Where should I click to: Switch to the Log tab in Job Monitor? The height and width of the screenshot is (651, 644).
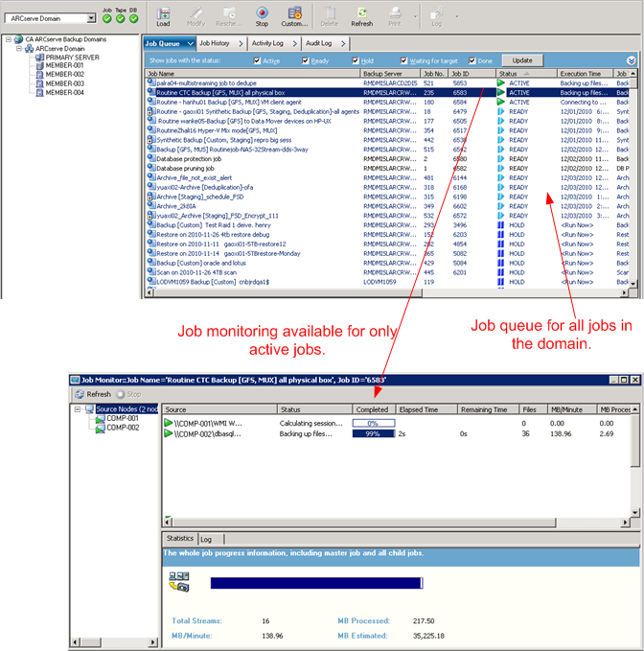pos(206,540)
